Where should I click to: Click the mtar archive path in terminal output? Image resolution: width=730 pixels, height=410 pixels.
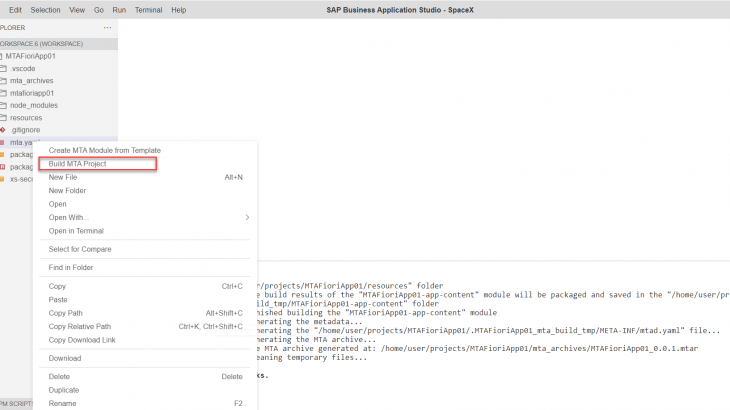pyautogui.click(x=539, y=349)
